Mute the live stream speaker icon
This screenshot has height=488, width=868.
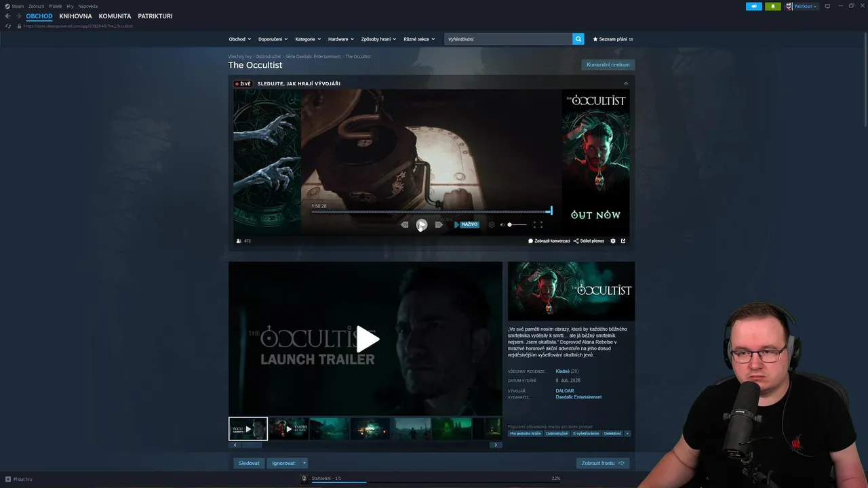pos(502,224)
